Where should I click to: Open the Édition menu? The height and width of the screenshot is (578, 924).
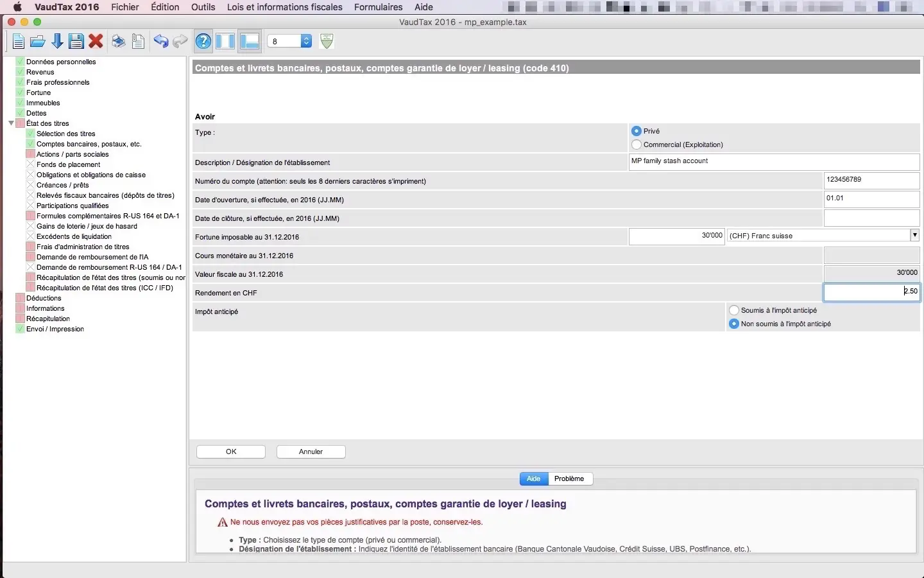pos(165,7)
